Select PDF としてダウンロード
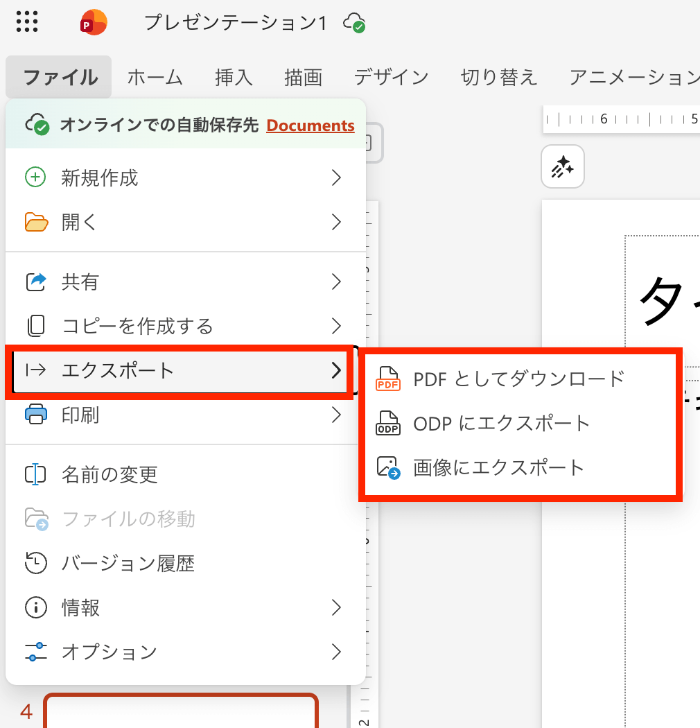The width and height of the screenshot is (700, 728). [518, 379]
